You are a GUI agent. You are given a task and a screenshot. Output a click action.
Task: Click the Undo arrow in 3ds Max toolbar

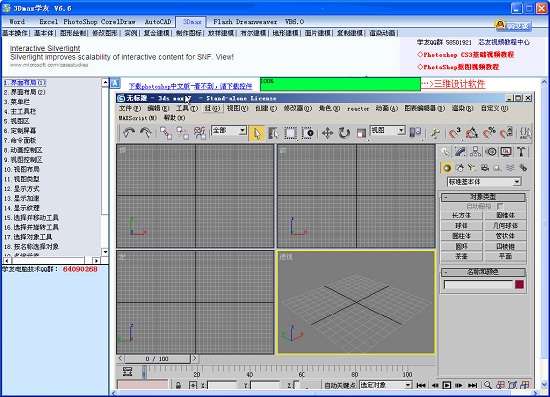click(129, 133)
